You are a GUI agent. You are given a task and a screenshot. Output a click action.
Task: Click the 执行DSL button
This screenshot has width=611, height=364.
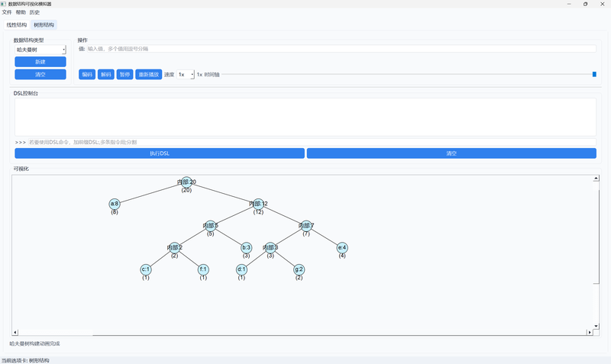click(160, 153)
